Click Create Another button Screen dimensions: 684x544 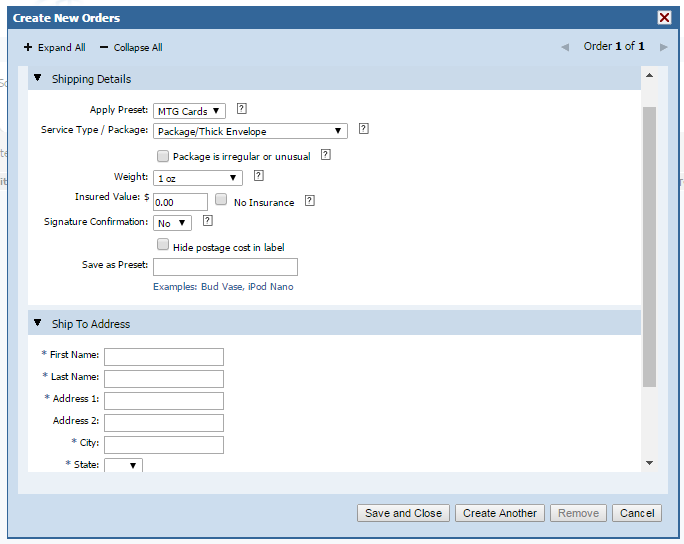pyautogui.click(x=500, y=513)
